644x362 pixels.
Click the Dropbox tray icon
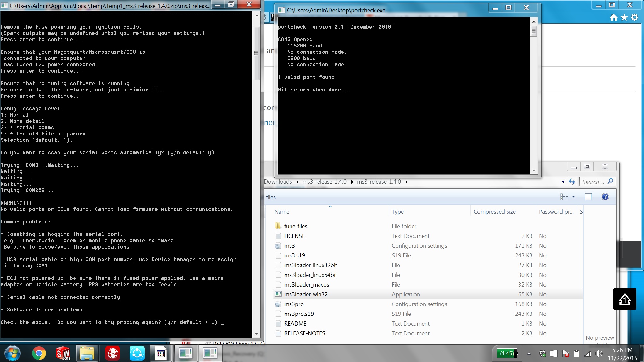pos(542,354)
